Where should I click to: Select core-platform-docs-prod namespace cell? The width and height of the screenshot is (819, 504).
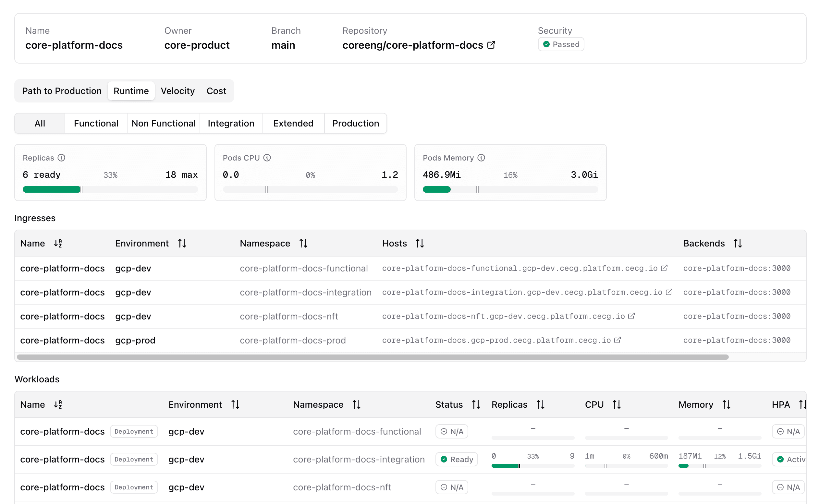pos(293,340)
